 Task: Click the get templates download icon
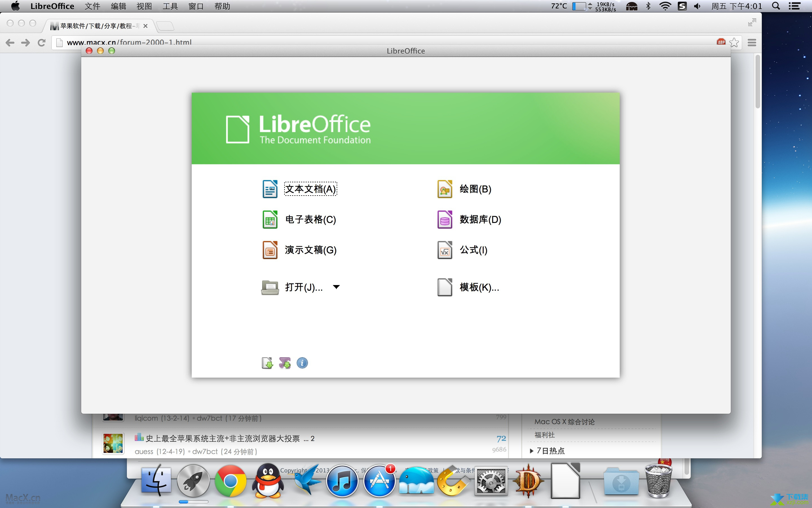point(267,363)
